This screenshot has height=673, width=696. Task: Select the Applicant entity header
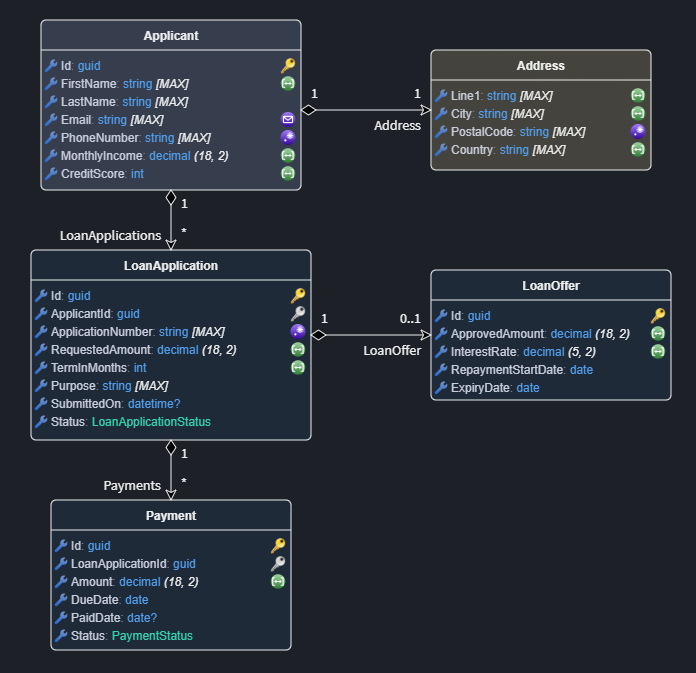tap(171, 36)
